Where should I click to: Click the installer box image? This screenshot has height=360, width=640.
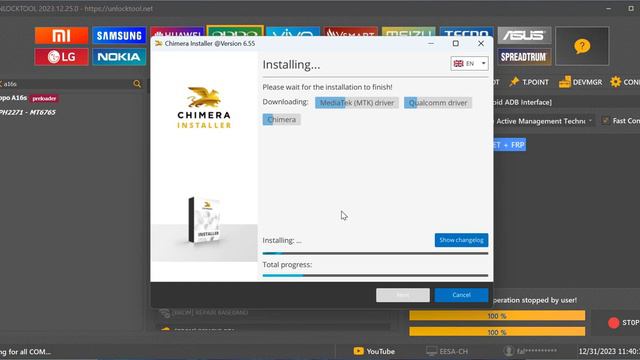pos(204,220)
